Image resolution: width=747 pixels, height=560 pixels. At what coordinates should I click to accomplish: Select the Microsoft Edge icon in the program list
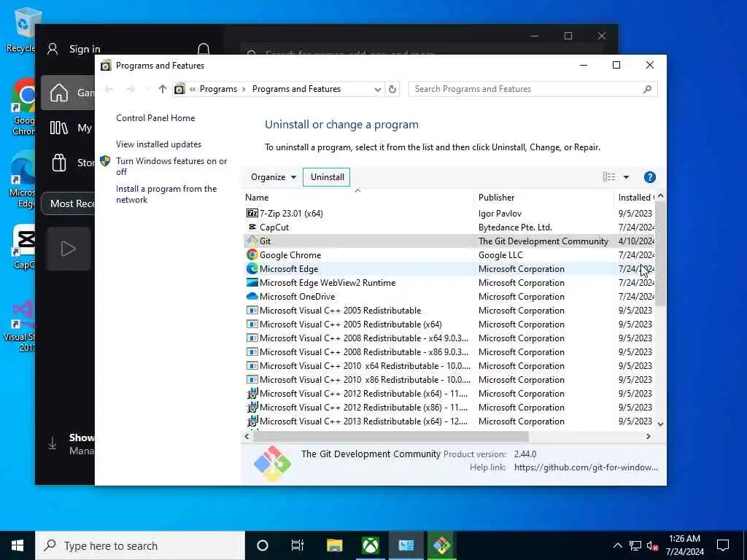coord(252,268)
